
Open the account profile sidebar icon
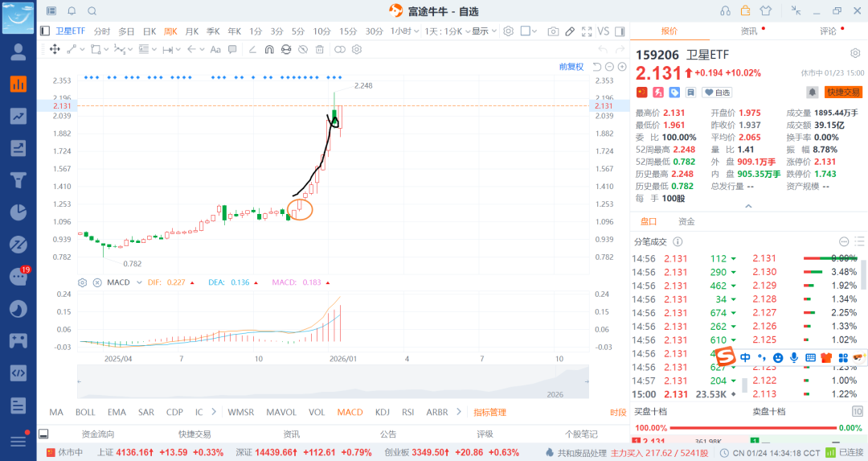[x=18, y=52]
